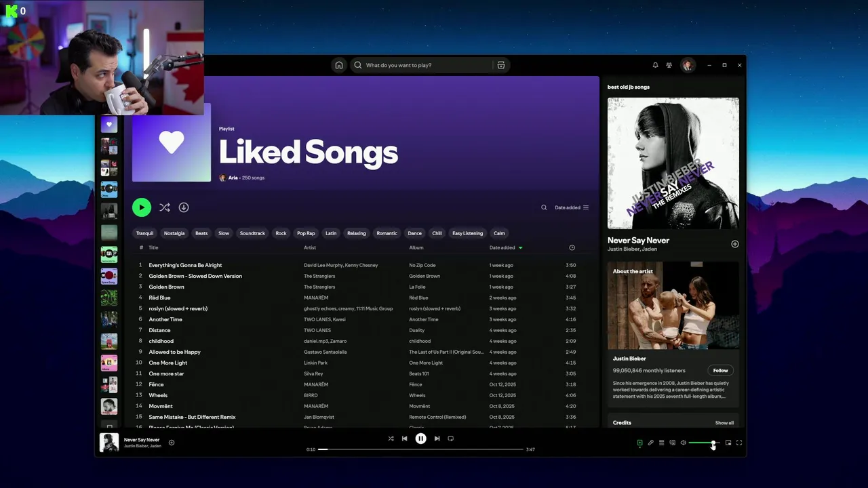Mute the volume speaker icon
The width and height of the screenshot is (868, 488).
(x=683, y=443)
